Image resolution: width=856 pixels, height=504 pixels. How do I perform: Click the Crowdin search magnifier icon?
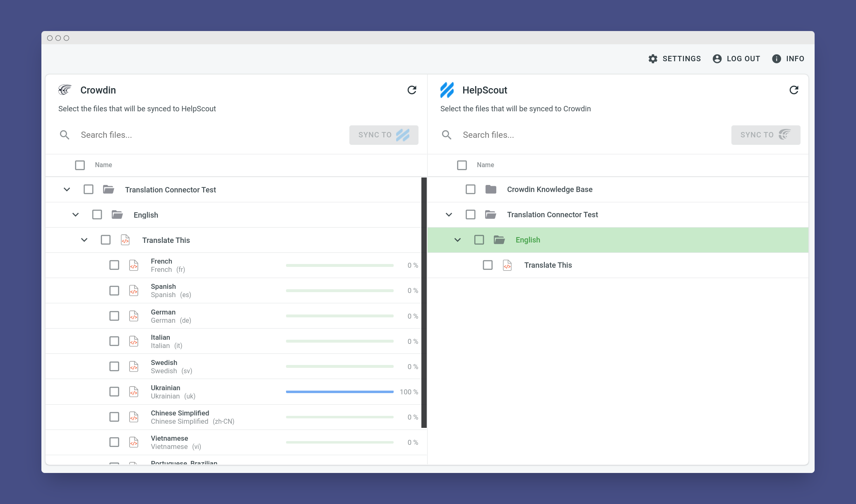(65, 135)
